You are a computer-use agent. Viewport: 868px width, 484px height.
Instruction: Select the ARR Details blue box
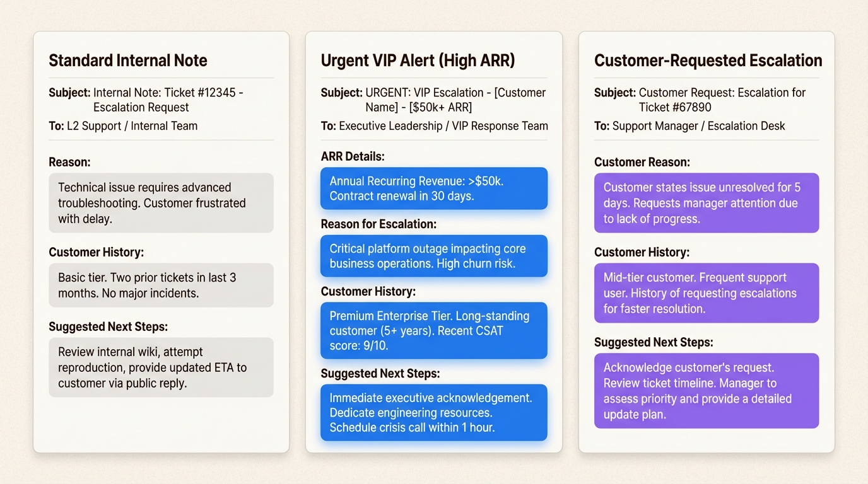[x=433, y=188]
